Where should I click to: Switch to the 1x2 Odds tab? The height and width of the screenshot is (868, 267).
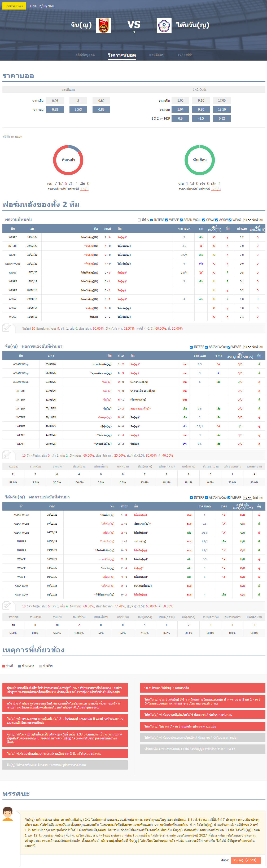click(185, 55)
